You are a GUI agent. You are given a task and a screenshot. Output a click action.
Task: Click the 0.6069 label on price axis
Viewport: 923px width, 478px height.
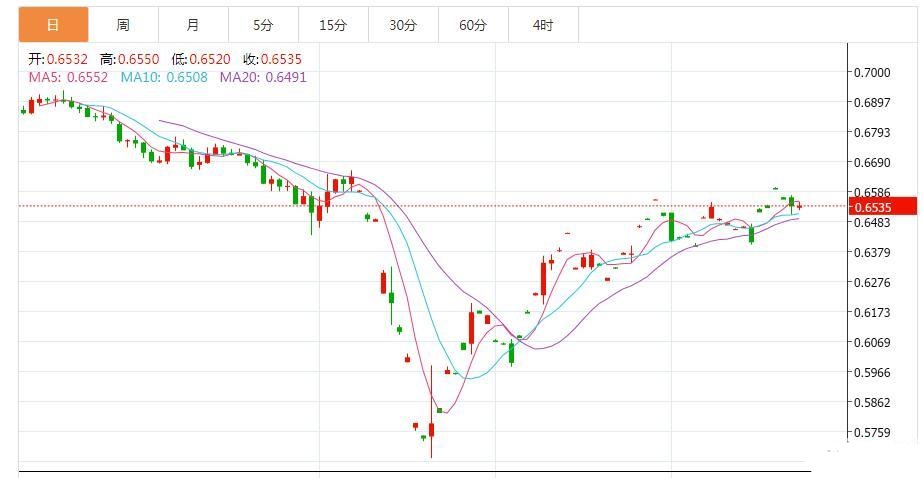coord(871,343)
